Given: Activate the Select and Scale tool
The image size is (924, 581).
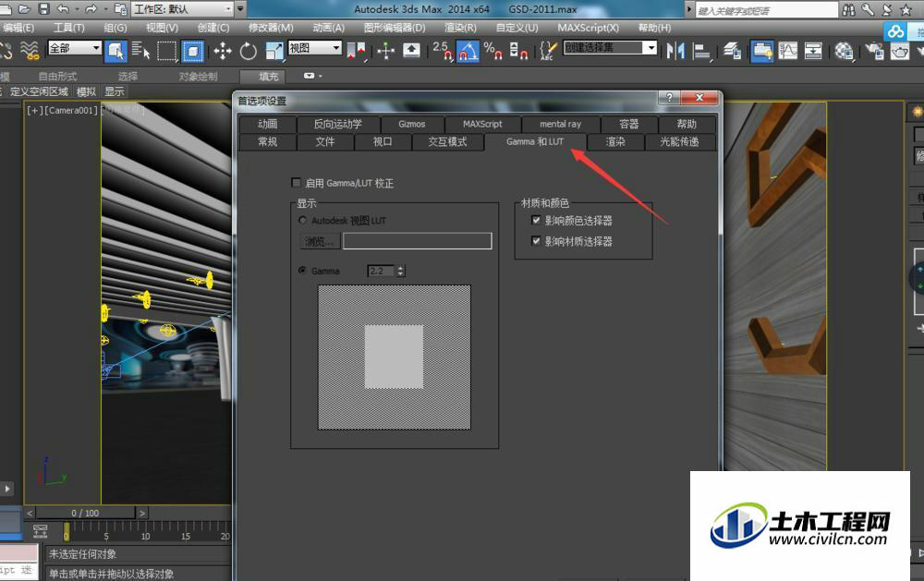Looking at the screenshot, I should click(x=274, y=52).
